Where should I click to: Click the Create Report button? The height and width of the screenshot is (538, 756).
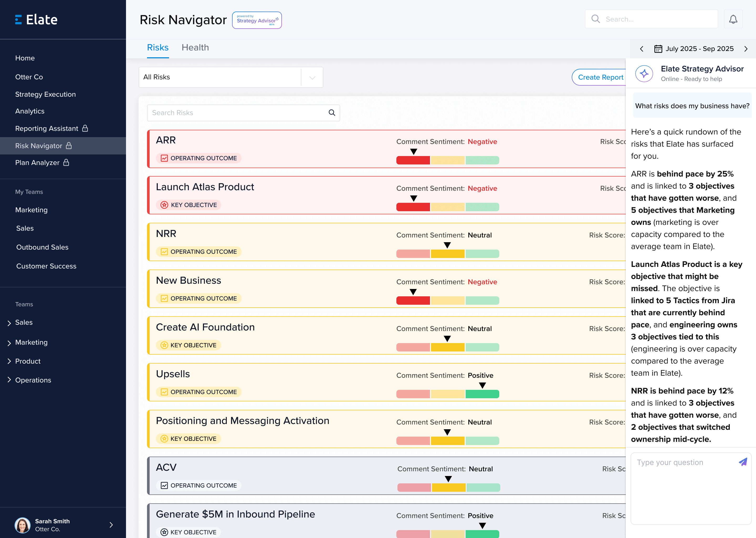[x=600, y=77]
